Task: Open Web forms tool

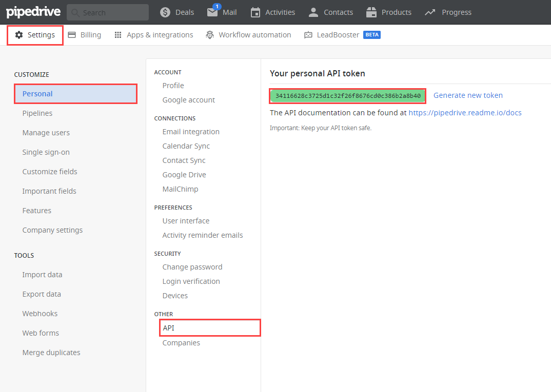Action: point(41,333)
